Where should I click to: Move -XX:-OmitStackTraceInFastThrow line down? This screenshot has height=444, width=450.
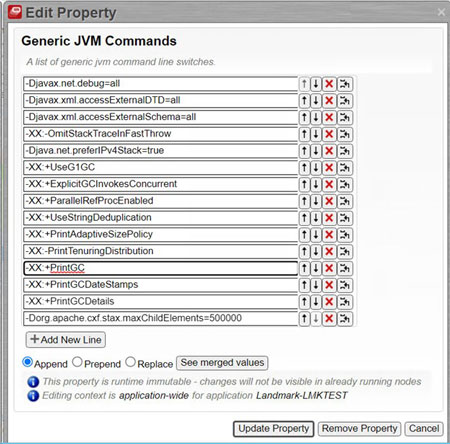coord(315,134)
